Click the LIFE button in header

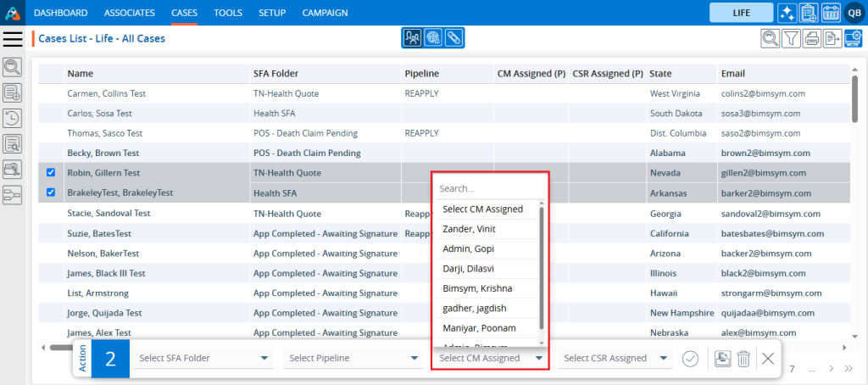(x=741, y=13)
